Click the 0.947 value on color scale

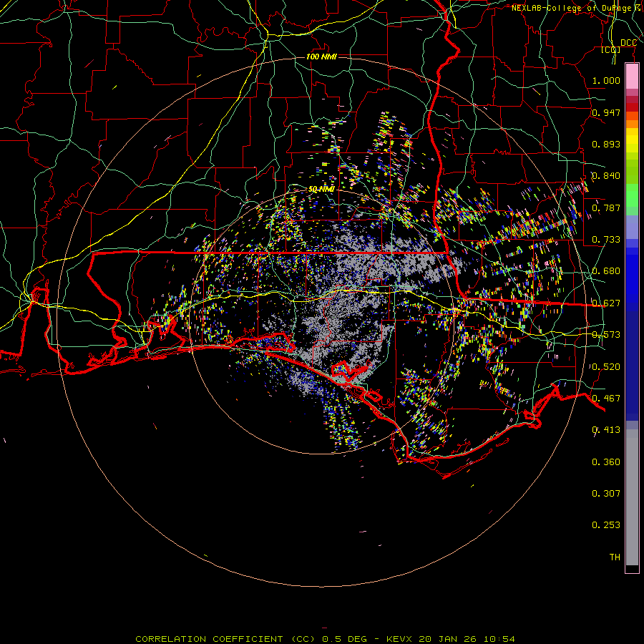606,112
